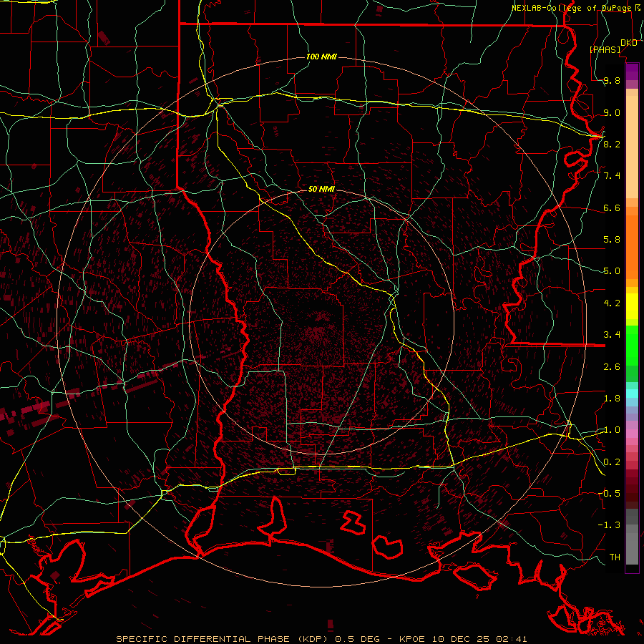This screenshot has width=644, height=644.
Task: Click the 1.0 value on the color scale
Action: click(612, 430)
